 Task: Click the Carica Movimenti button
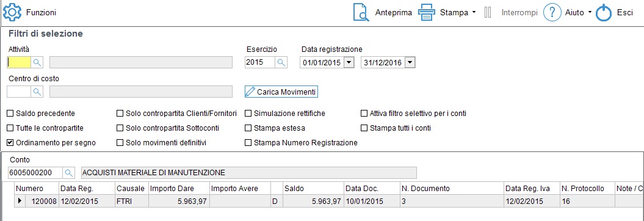coord(281,92)
